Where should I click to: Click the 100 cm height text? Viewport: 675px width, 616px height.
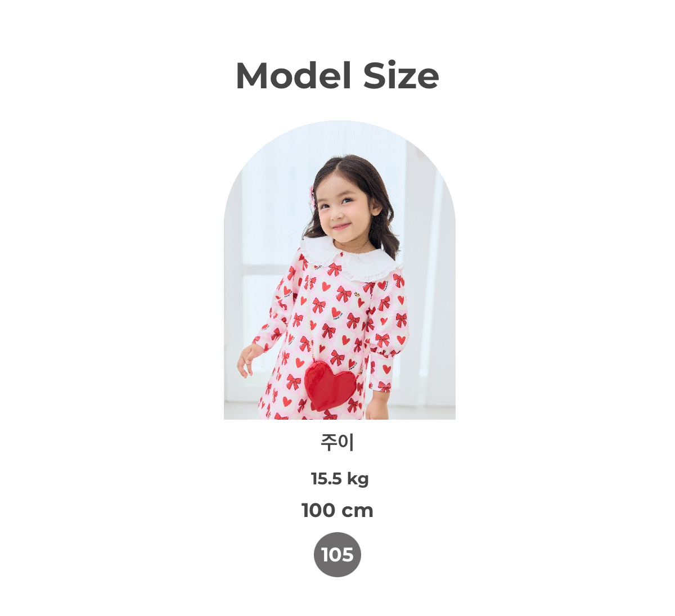click(337, 510)
